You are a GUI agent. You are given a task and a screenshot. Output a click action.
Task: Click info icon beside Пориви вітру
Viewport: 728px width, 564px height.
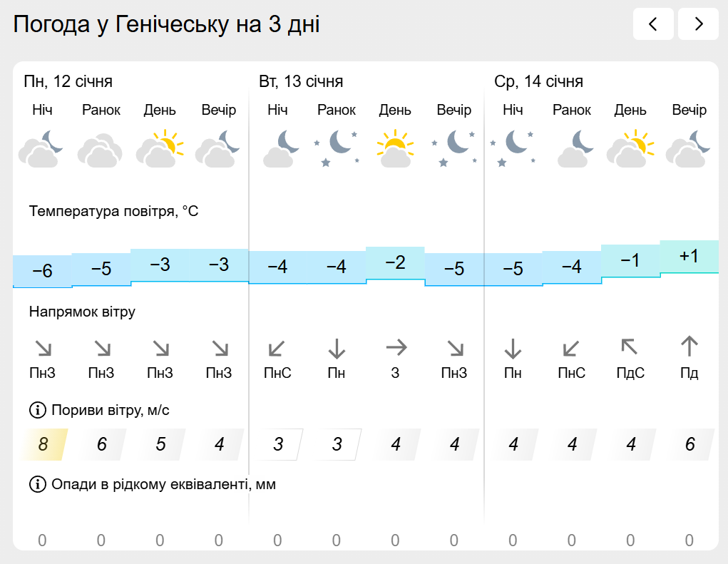click(37, 410)
